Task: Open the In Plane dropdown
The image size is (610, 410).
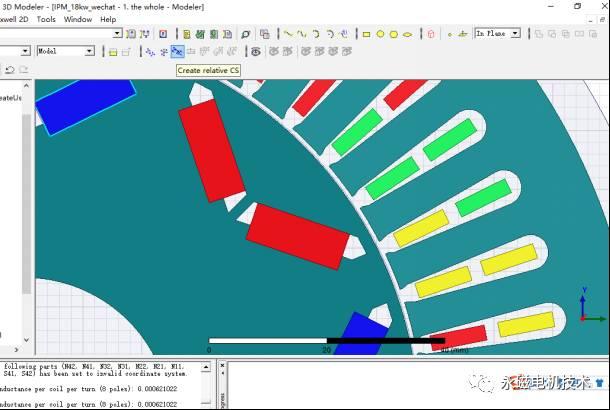Action: coord(515,33)
